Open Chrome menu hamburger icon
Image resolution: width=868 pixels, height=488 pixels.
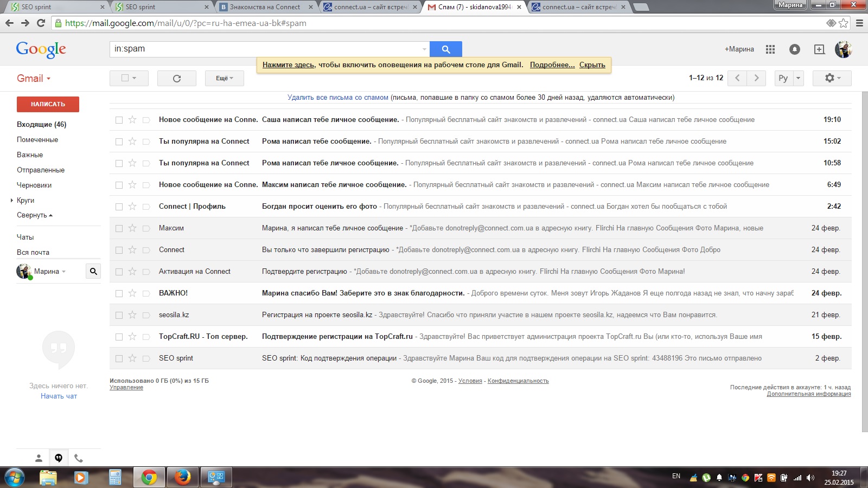tap(859, 23)
